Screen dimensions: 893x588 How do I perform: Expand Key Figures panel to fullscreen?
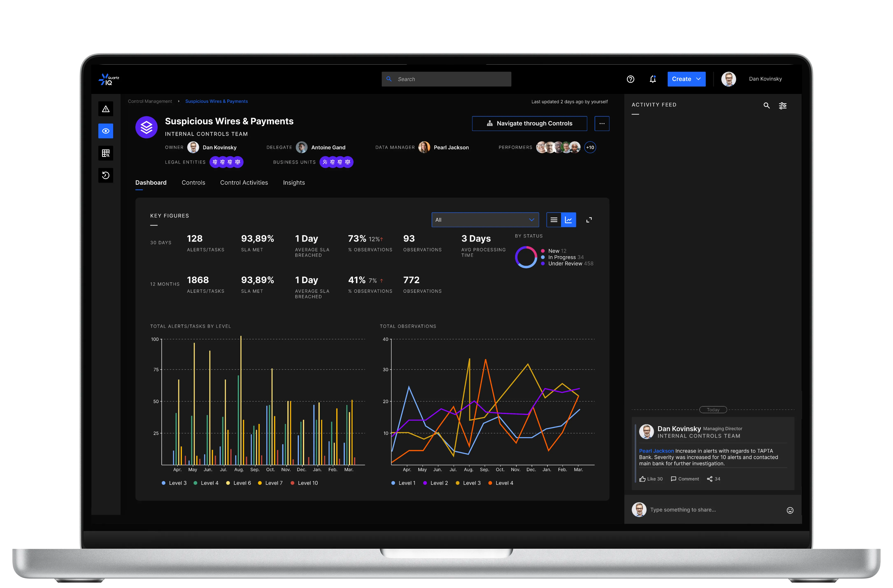[589, 220]
